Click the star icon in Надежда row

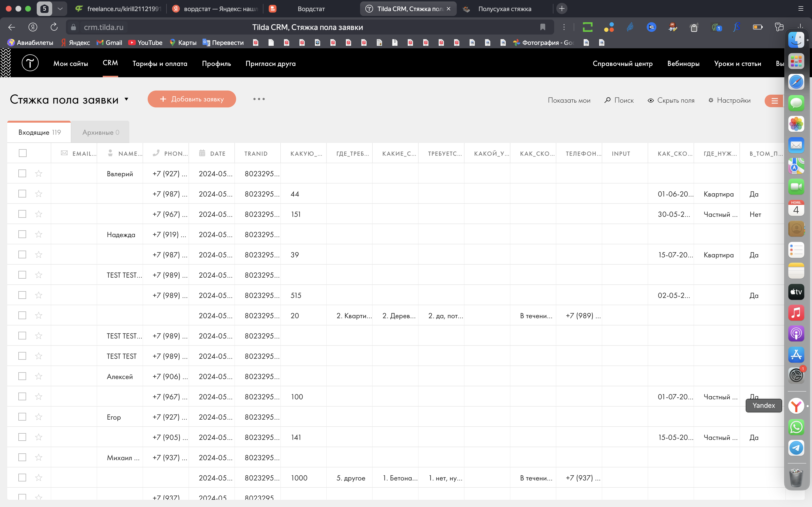[x=39, y=234]
